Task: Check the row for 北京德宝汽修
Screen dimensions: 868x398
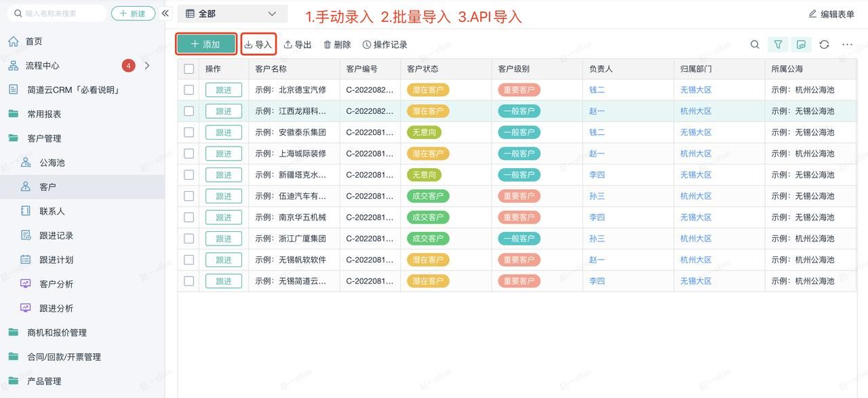Action: [x=188, y=89]
